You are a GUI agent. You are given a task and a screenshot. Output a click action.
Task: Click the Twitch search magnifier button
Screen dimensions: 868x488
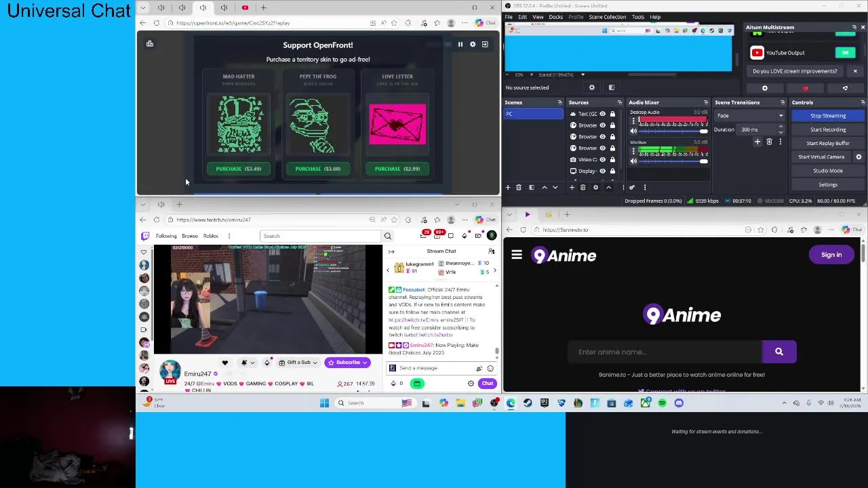tap(388, 236)
